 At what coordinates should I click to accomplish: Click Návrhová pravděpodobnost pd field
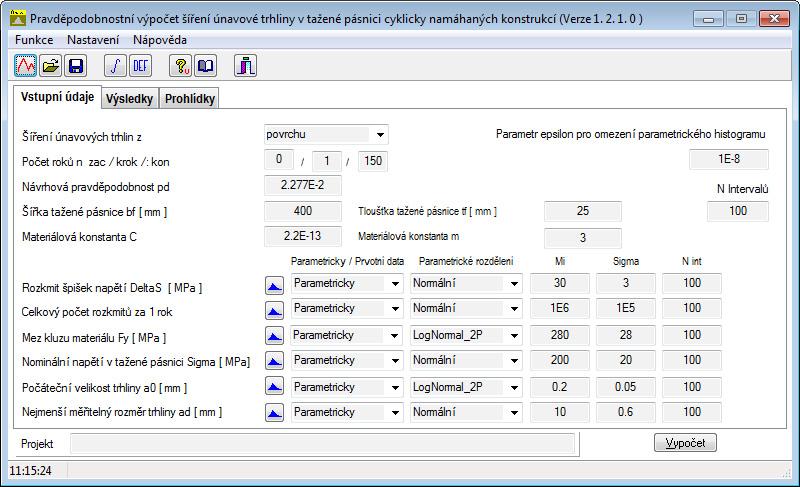[303, 185]
